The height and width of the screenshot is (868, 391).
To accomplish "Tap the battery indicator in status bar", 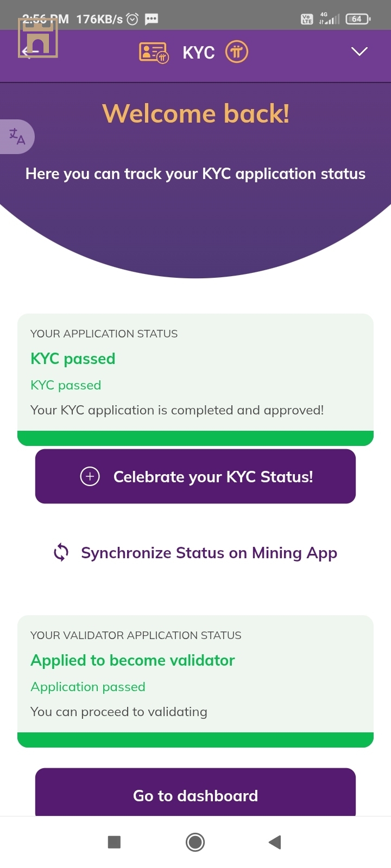I will coord(358,19).
